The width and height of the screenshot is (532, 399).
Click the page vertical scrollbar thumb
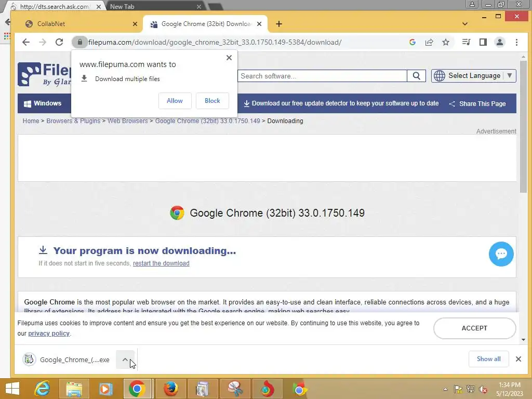[x=524, y=127]
